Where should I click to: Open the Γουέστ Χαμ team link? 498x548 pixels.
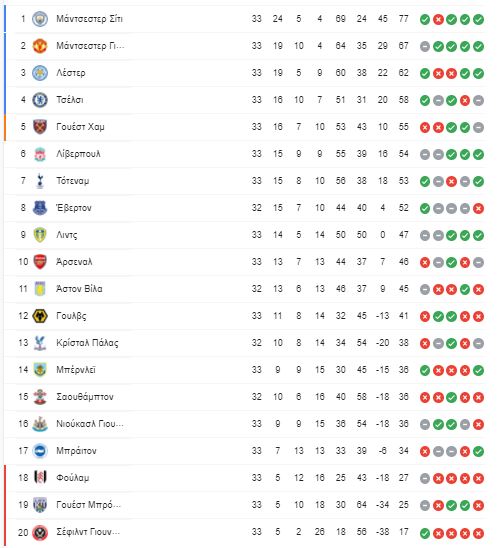pos(80,127)
